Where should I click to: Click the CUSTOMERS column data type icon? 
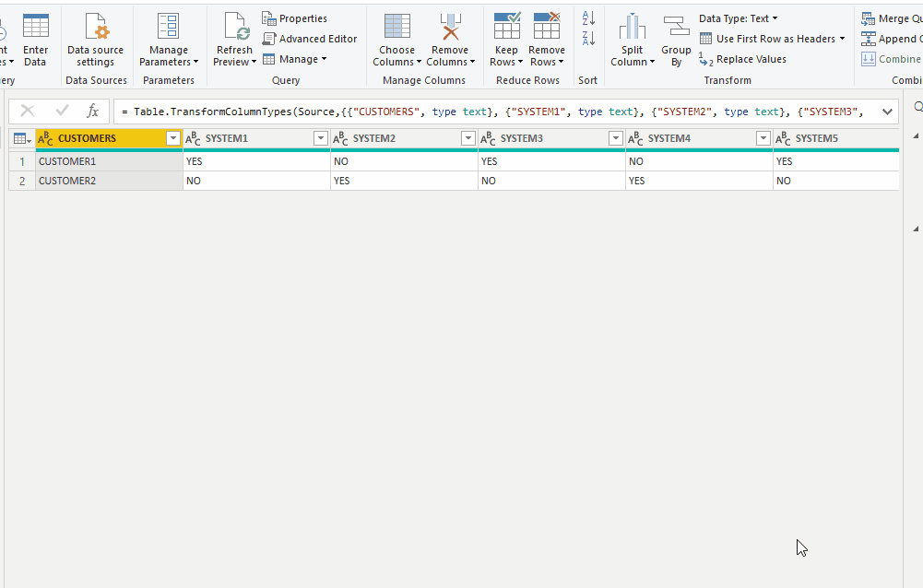(45, 138)
